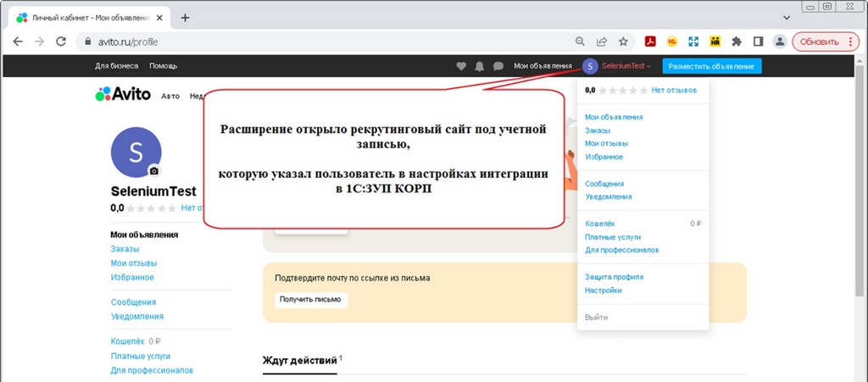This screenshot has height=382, width=868.
Task: Select Платные услуги in dropdown menu
Action: point(613,236)
